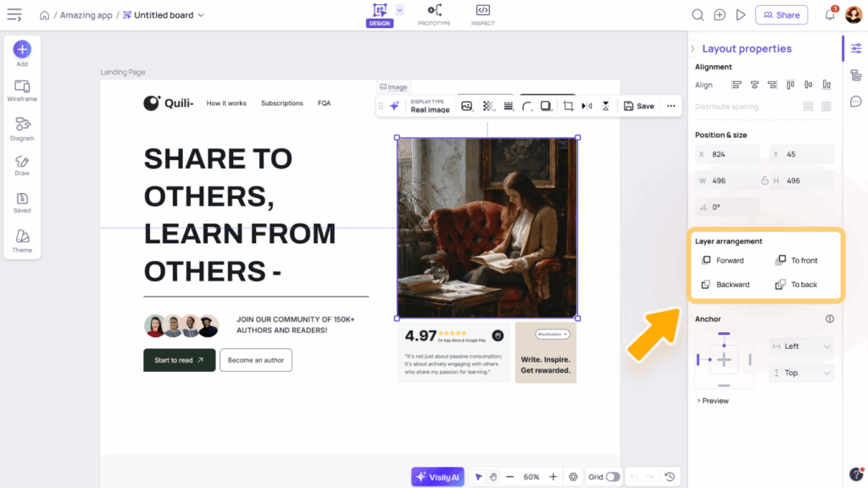The height and width of the screenshot is (488, 868).
Task: Switch to the Inspect tab
Action: pyautogui.click(x=482, y=14)
